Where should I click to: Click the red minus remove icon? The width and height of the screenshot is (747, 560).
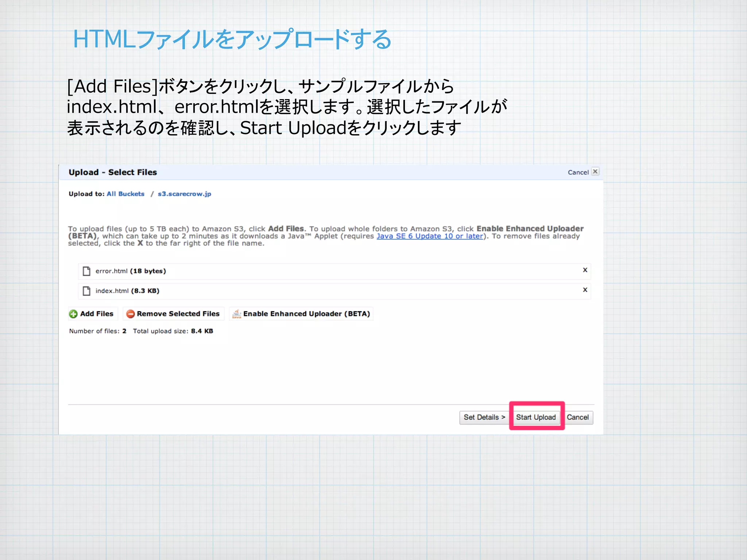point(130,314)
